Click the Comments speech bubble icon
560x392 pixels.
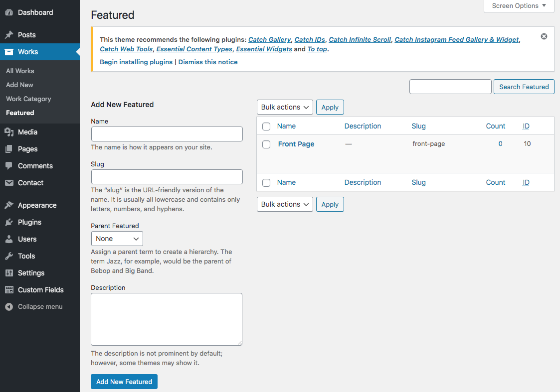tap(9, 166)
